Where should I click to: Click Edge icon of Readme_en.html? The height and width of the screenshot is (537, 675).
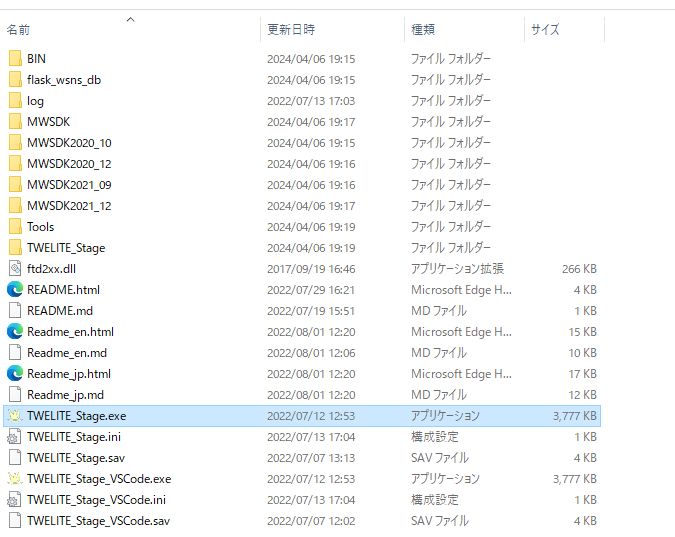tap(15, 332)
